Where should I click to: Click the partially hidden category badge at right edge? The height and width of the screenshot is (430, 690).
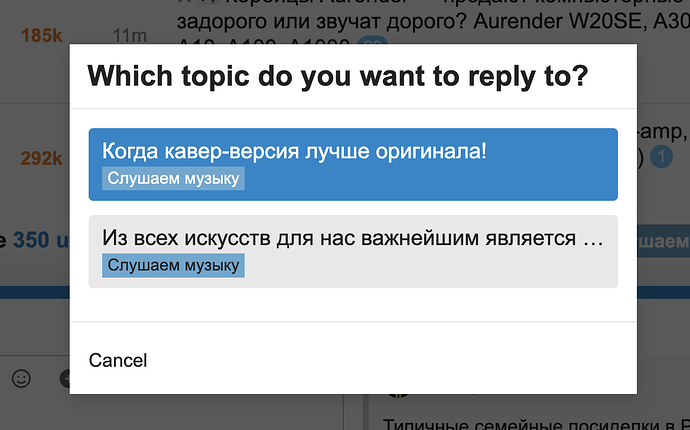click(663, 241)
